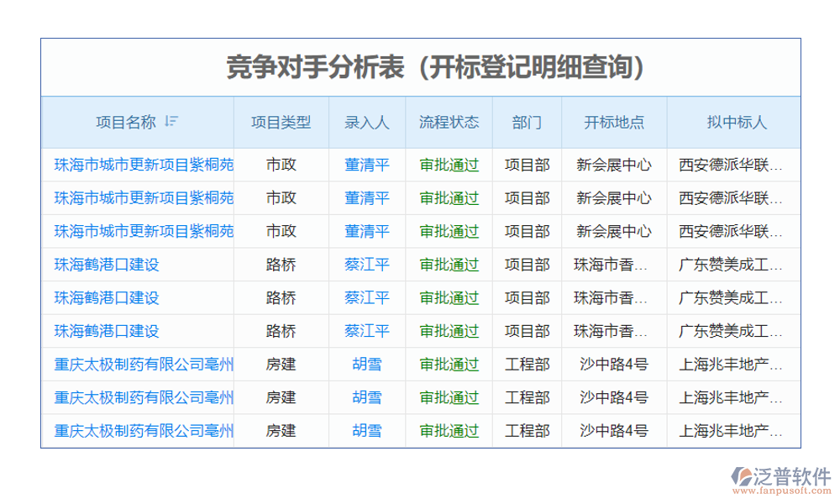Switch to the 部门 column header
Screen dimensions: 840x504
pyautogui.click(x=525, y=120)
